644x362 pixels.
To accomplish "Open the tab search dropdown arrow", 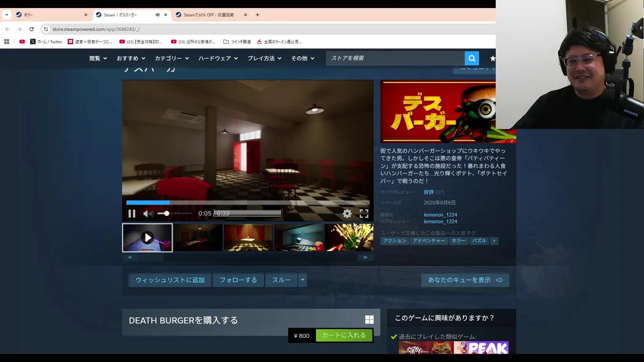I will pyautogui.click(x=7, y=15).
